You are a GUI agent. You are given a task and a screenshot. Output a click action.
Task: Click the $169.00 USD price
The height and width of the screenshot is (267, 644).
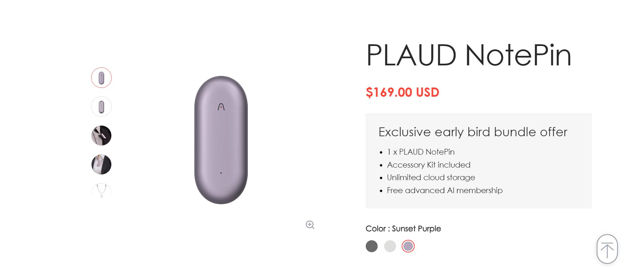402,92
